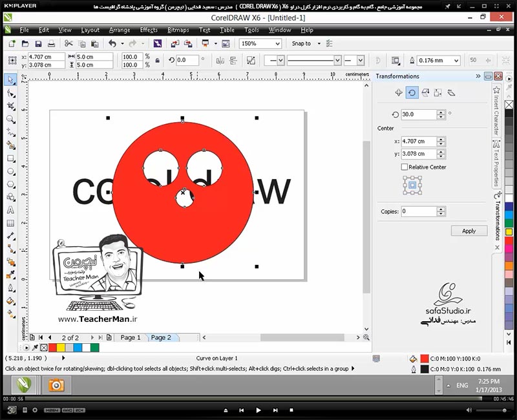Stop playback in KMPlayer
This screenshot has height=420, width=517.
tap(291, 410)
